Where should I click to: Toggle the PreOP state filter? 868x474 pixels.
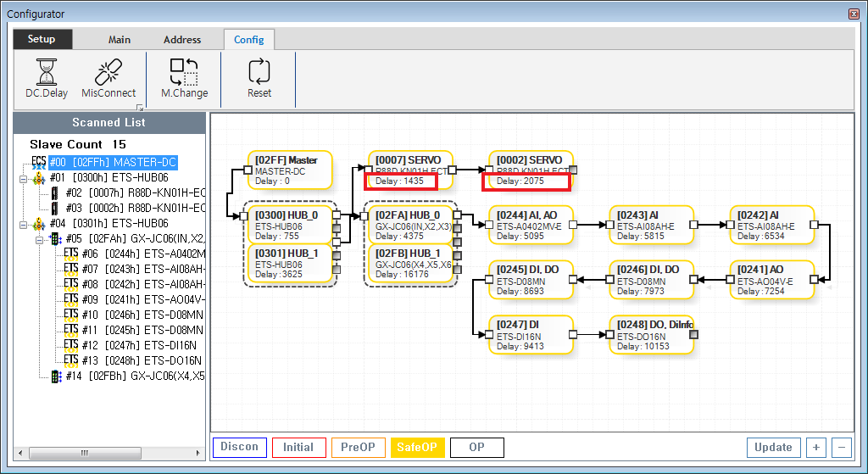[x=358, y=447]
